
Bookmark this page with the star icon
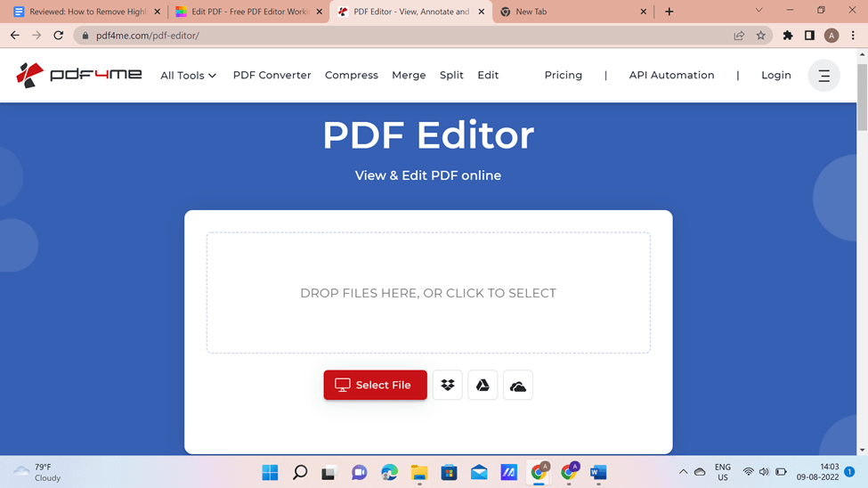(760, 36)
